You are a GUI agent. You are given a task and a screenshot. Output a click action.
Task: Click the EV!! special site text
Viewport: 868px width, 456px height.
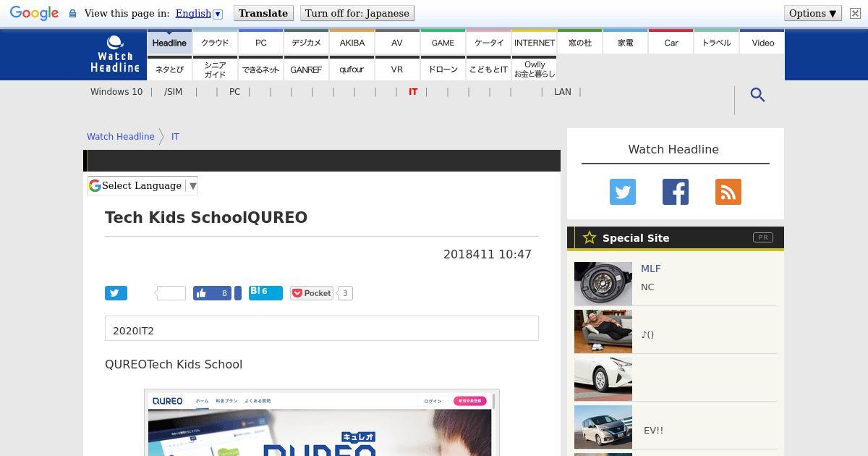(653, 430)
